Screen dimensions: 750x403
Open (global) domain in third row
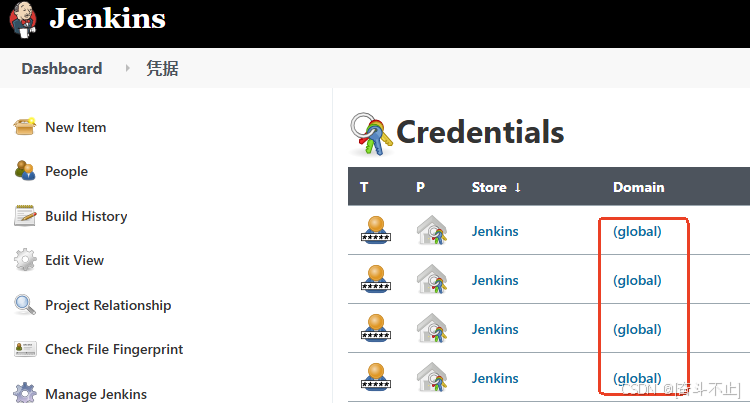637,329
